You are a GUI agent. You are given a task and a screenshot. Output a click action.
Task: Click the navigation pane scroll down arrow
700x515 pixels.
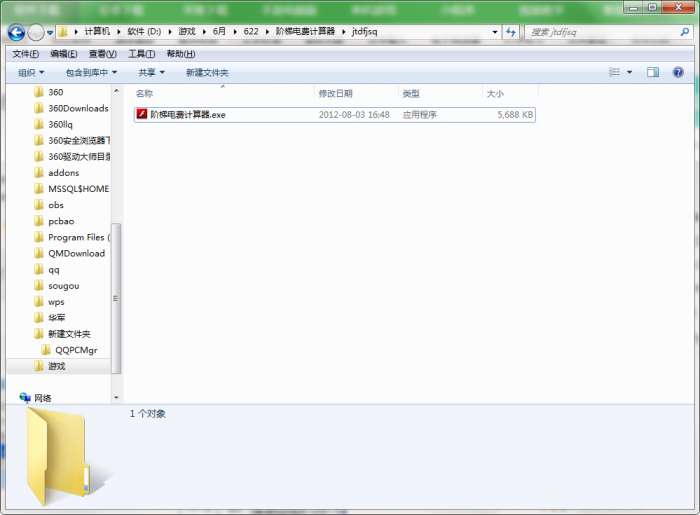click(116, 397)
